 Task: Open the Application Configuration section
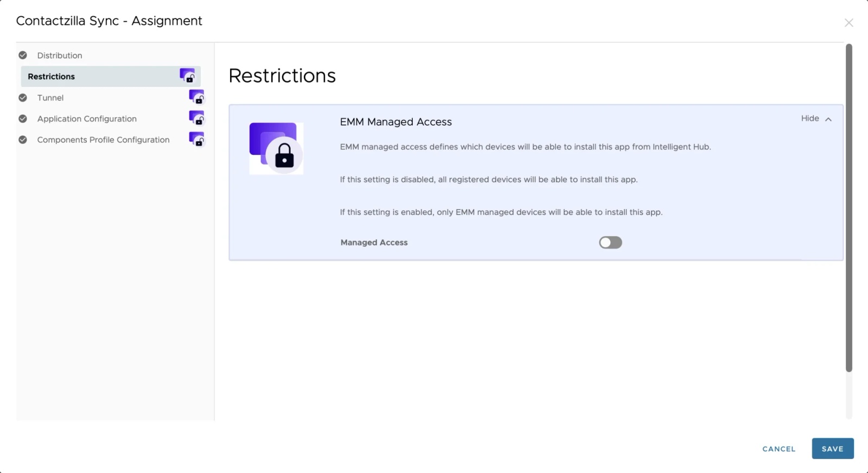pos(86,118)
